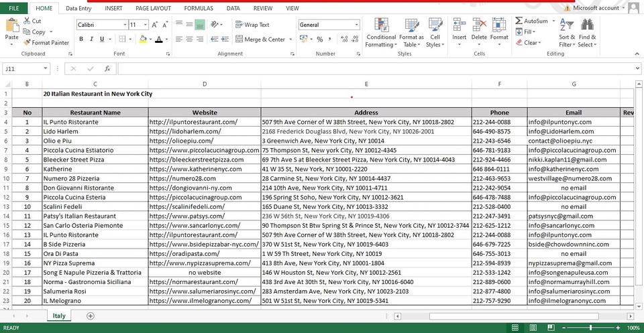Increase indent icon
644x333 pixels.
pos(225,40)
